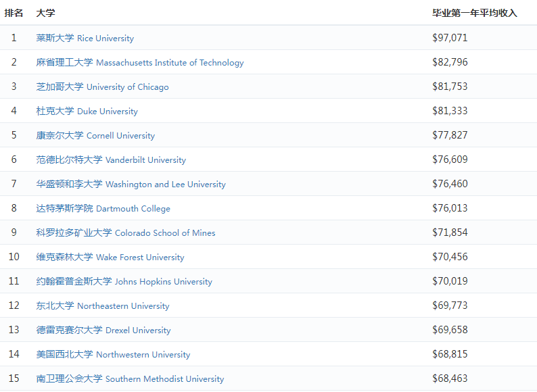Screen dimensions: 537x392
Task: Click the Vanderbilt University link
Action: click(111, 160)
